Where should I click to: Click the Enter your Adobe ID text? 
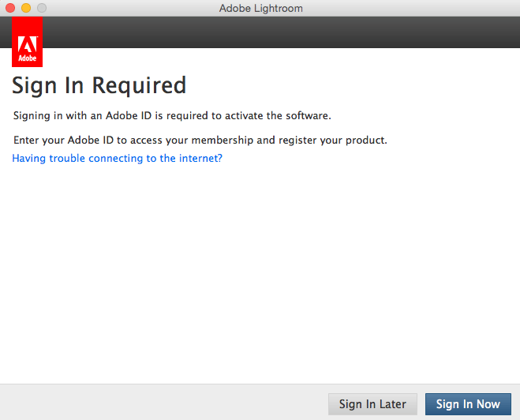click(x=200, y=141)
